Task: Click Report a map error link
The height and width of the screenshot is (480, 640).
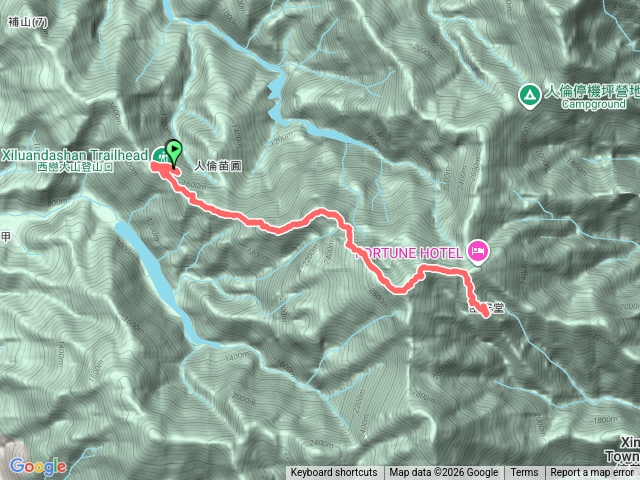Action: (x=591, y=473)
